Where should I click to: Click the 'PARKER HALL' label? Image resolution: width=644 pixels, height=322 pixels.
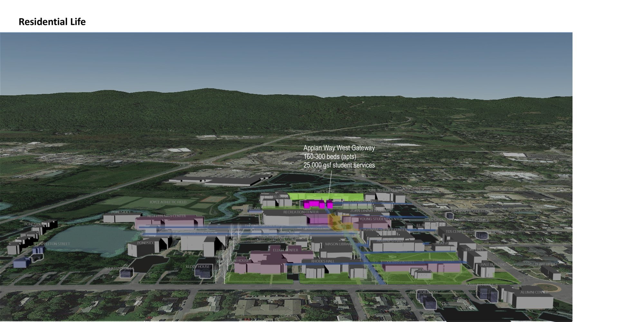(x=443, y=260)
